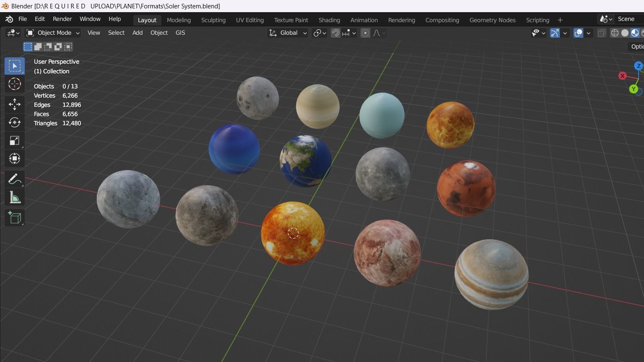
Task: Open the Snapping options dropdown
Action: tap(349, 33)
